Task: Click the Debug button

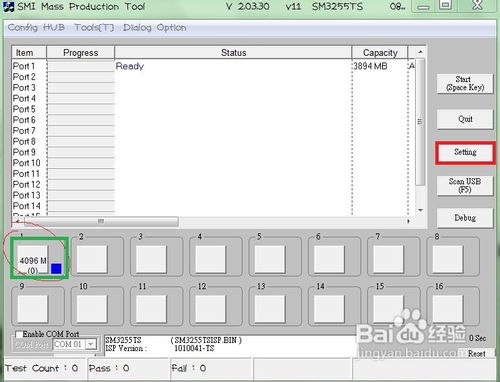Action: coord(465,218)
